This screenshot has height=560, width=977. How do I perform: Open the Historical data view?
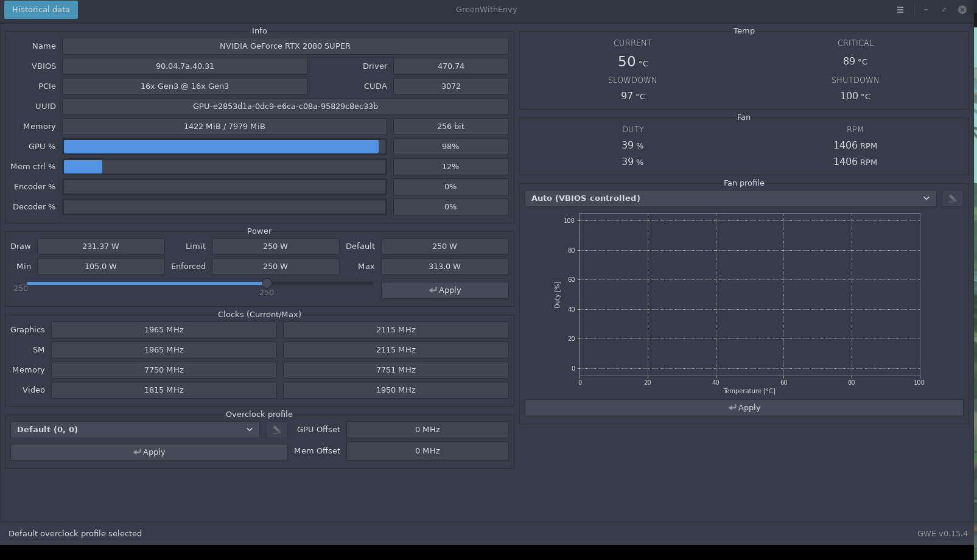tap(40, 10)
